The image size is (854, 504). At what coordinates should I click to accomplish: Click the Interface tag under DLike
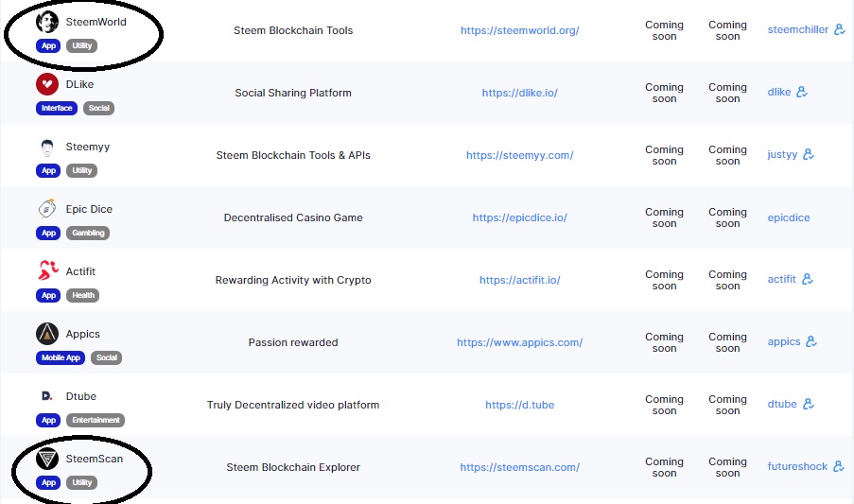pos(57,108)
